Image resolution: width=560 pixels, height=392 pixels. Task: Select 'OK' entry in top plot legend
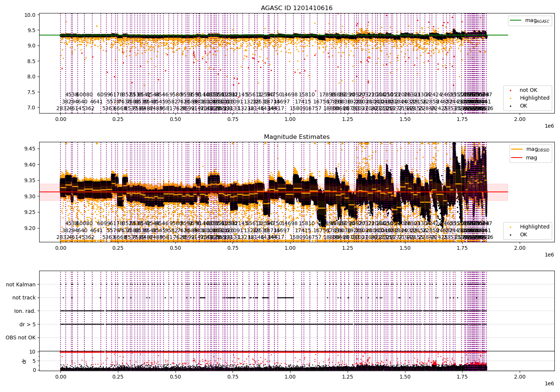point(523,106)
